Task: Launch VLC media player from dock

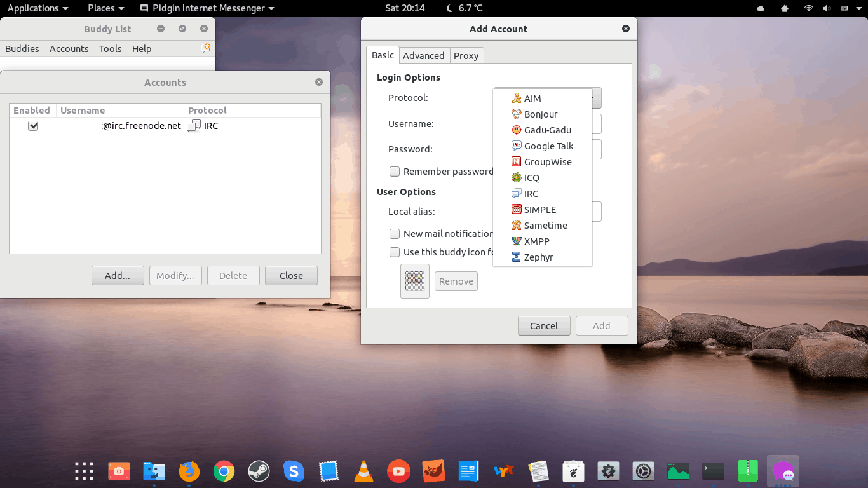Action: pyautogui.click(x=363, y=471)
